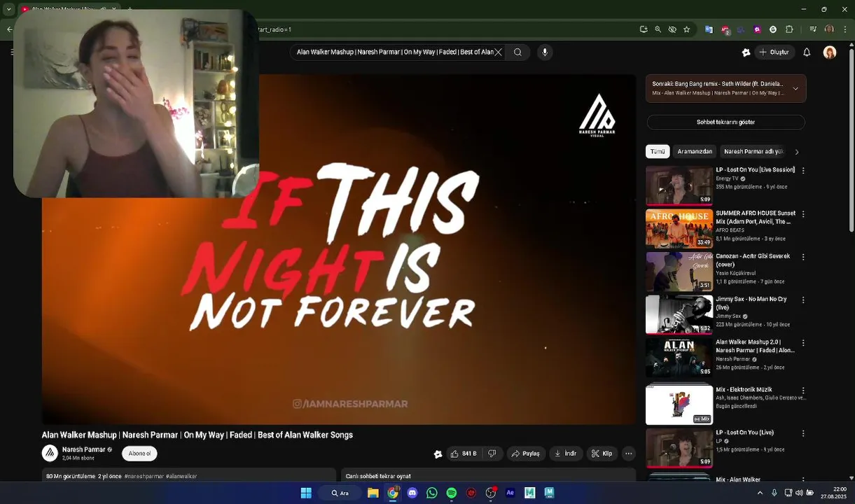Click the #nareshparmar hashtag
The image size is (855, 504).
point(144,476)
